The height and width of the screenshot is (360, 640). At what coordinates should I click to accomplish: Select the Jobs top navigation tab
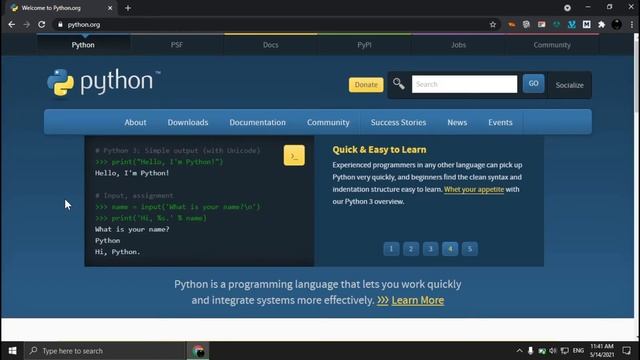(x=458, y=45)
